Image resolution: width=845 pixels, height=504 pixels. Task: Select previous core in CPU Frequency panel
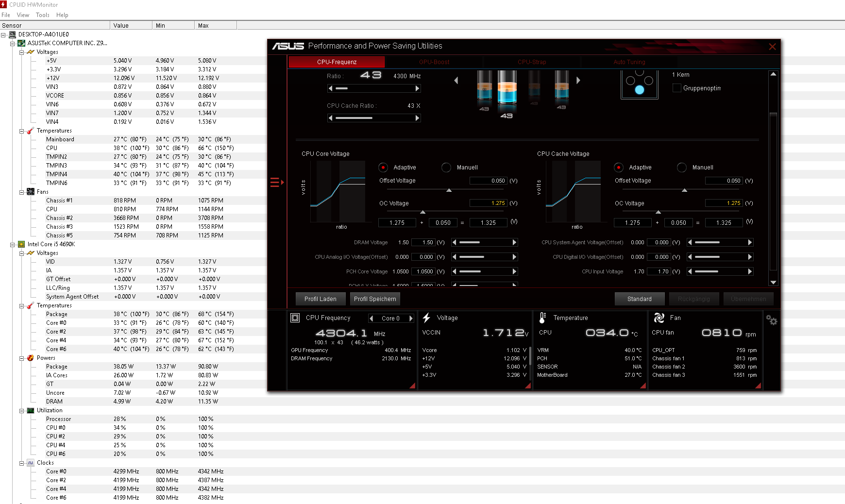click(372, 319)
